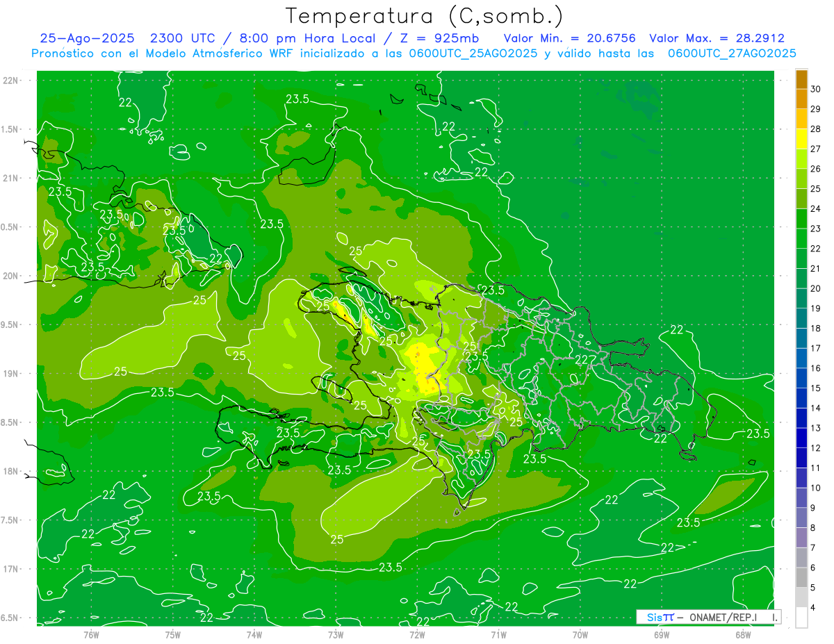The height and width of the screenshot is (644, 834).
Task: Click the orange color bar segment above 30
Action: [801, 79]
